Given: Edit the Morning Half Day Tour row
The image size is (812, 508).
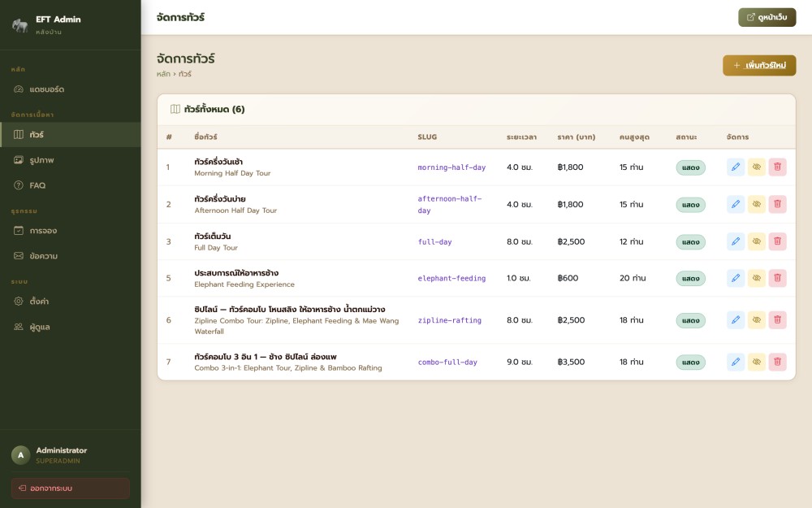Looking at the screenshot, I should pyautogui.click(x=735, y=167).
